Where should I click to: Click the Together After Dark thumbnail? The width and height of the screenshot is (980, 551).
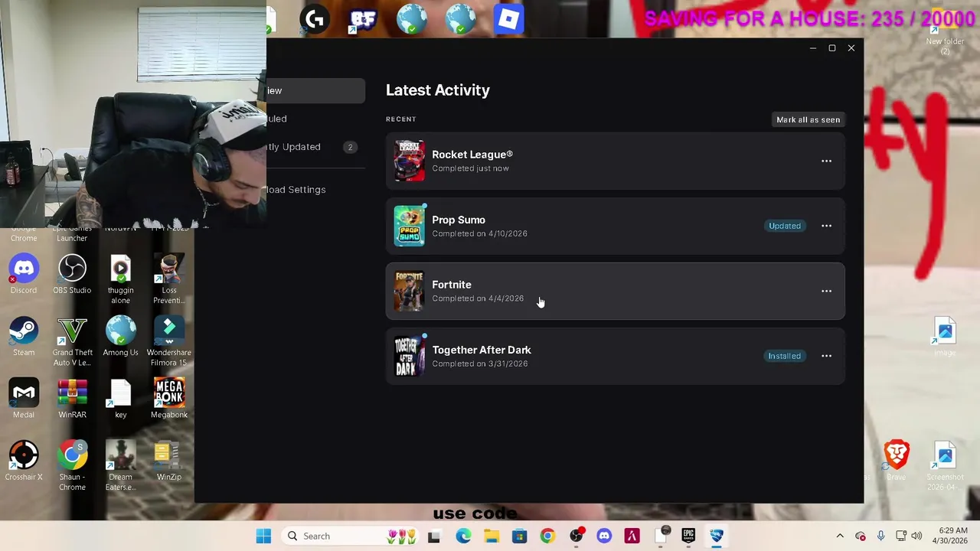409,356
